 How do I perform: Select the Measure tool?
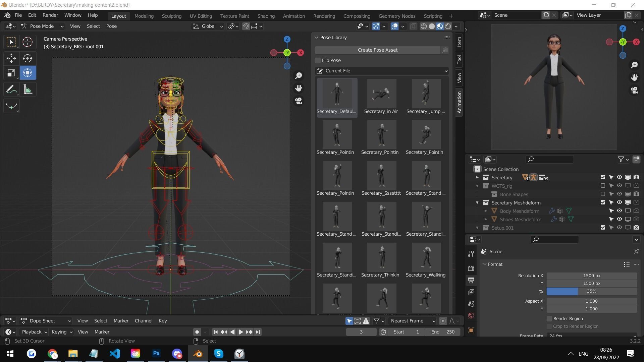click(28, 90)
